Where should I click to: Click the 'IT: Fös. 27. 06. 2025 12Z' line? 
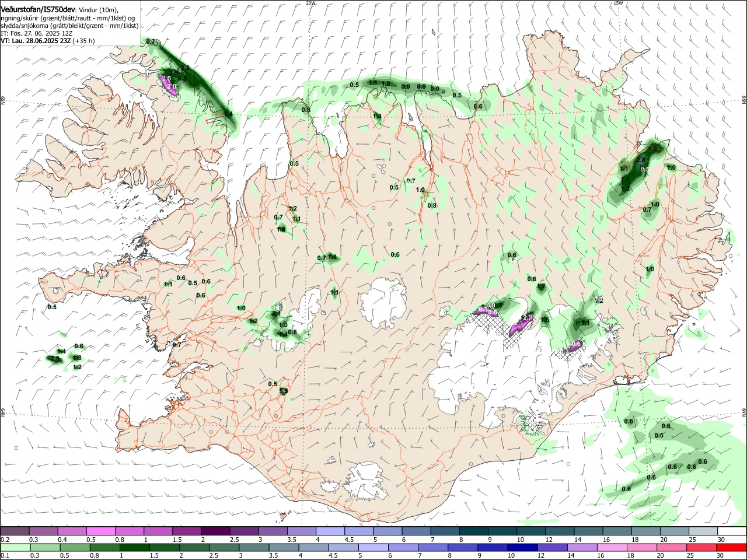[x=36, y=33]
